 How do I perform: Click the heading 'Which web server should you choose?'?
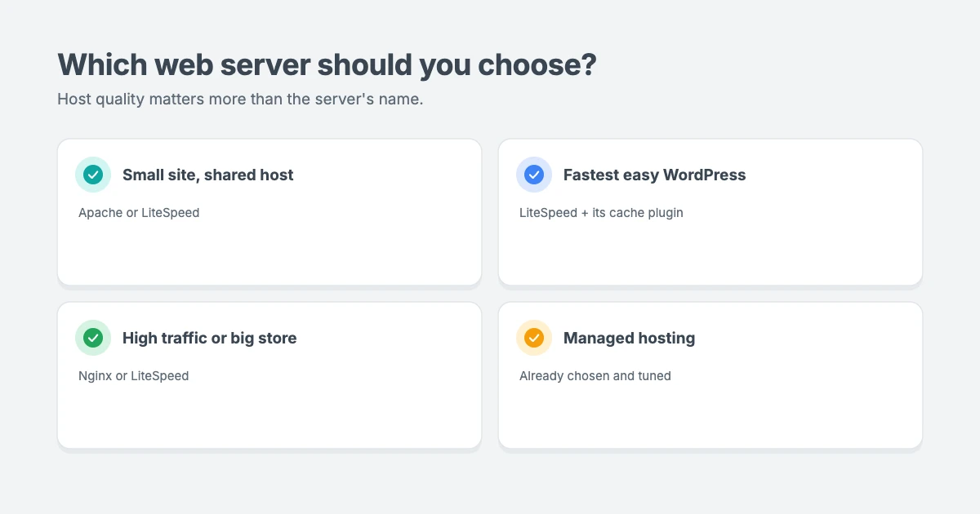327,65
